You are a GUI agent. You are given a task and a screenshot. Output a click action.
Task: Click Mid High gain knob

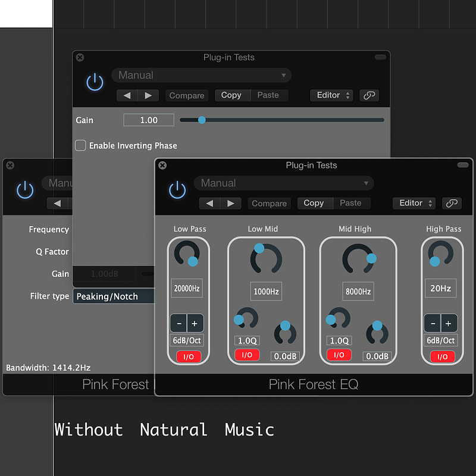pos(377,333)
